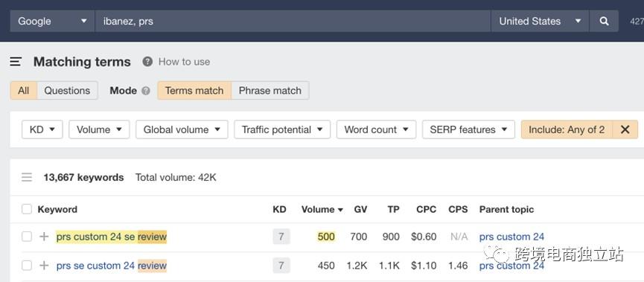Click the volume value 500
This screenshot has width=644, height=282.
(326, 237)
